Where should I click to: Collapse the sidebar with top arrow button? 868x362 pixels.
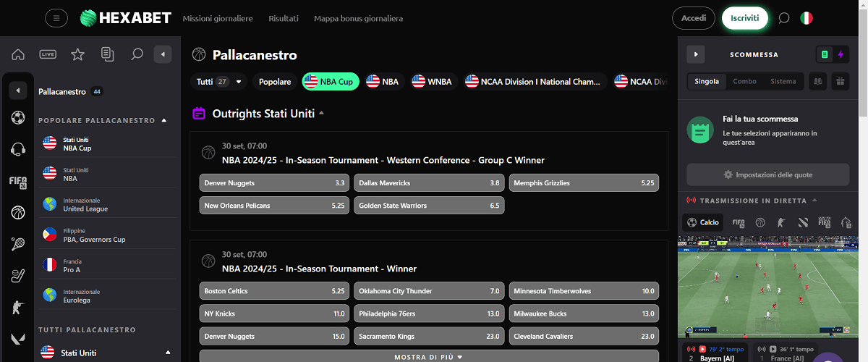pos(163,54)
